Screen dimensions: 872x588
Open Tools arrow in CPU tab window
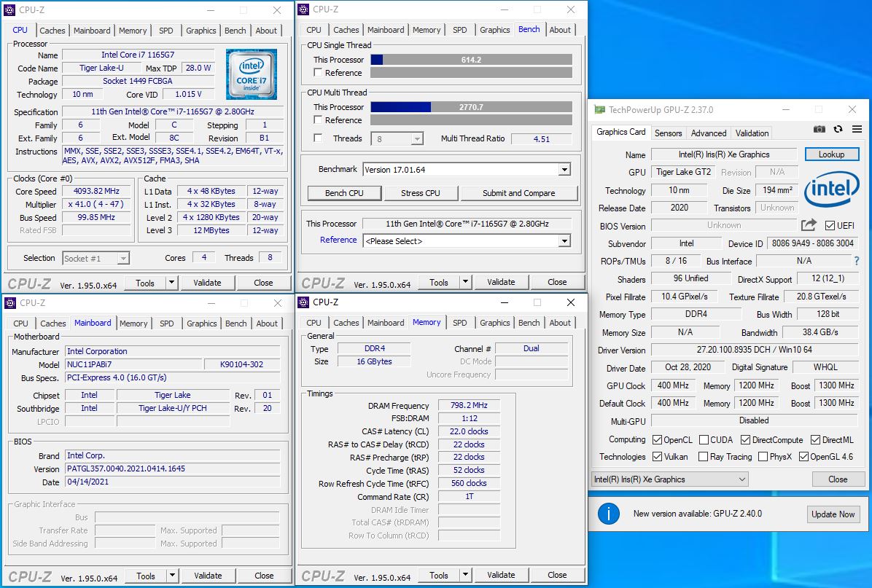coord(171,283)
